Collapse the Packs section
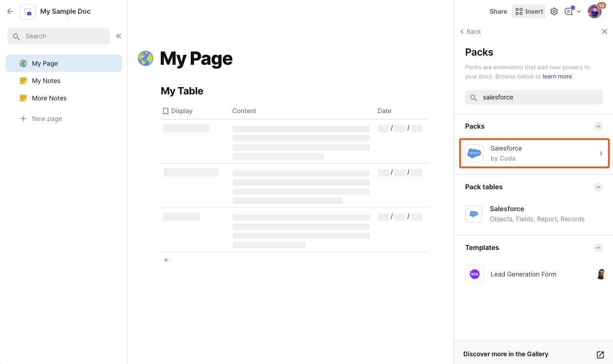The width and height of the screenshot is (613, 364). click(598, 126)
